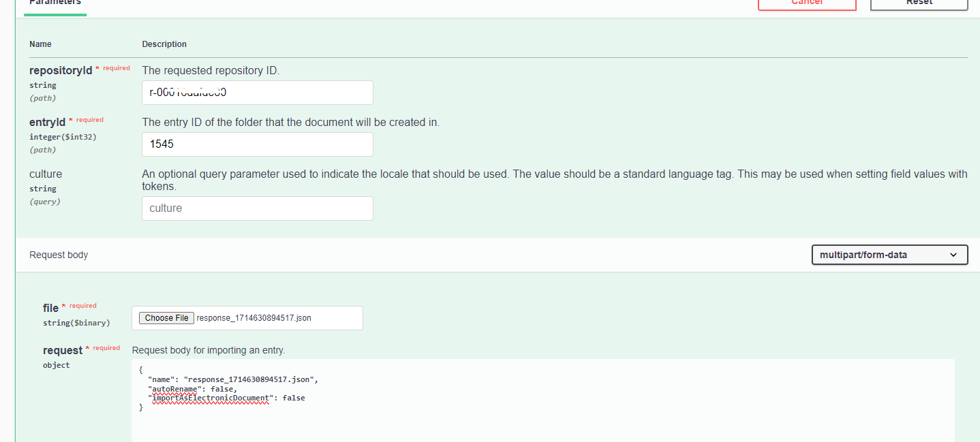Select the culture parameter name
Viewport: 980px width, 442px height.
[46, 174]
